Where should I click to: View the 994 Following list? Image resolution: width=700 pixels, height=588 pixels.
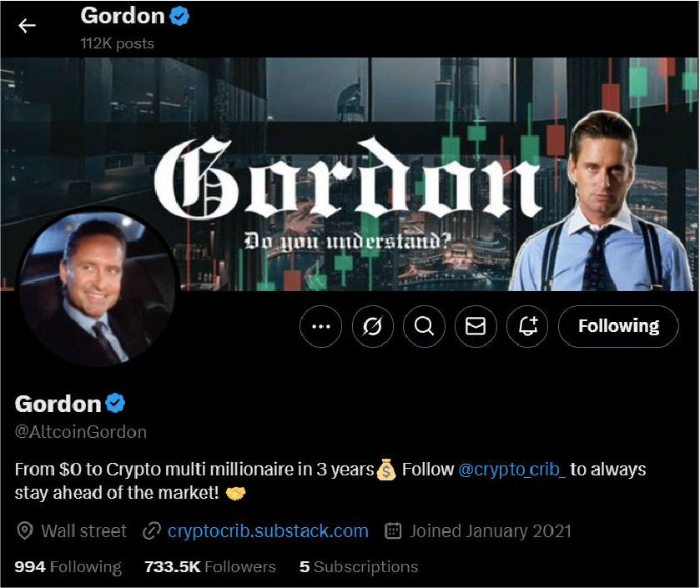(x=68, y=566)
